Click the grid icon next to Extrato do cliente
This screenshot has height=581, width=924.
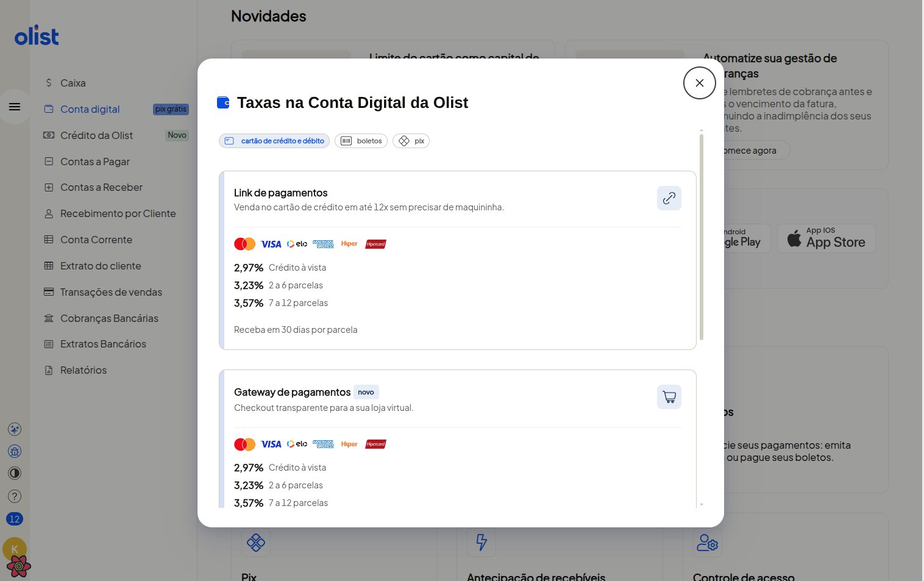pyautogui.click(x=49, y=266)
